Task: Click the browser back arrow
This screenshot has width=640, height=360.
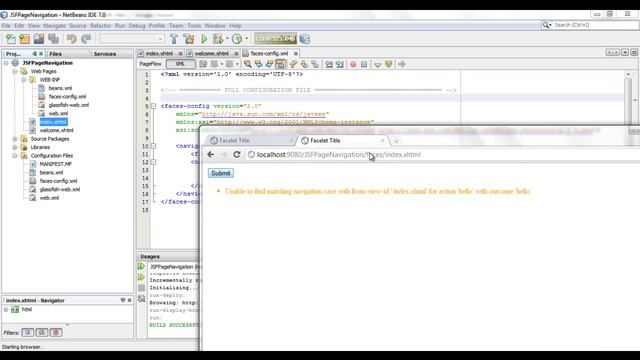Action: tap(211, 154)
